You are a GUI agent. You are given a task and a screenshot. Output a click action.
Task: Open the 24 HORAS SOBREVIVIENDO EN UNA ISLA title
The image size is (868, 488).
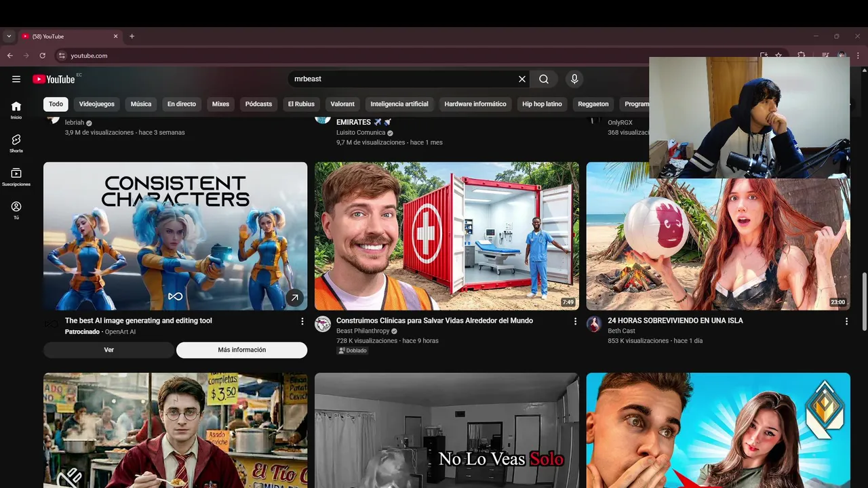tap(675, 321)
